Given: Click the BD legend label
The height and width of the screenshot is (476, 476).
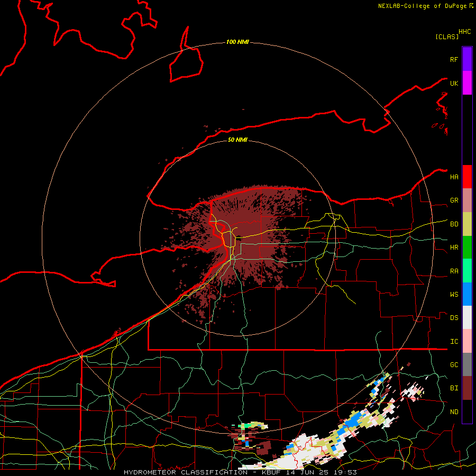Looking at the screenshot, I should click(x=454, y=224).
